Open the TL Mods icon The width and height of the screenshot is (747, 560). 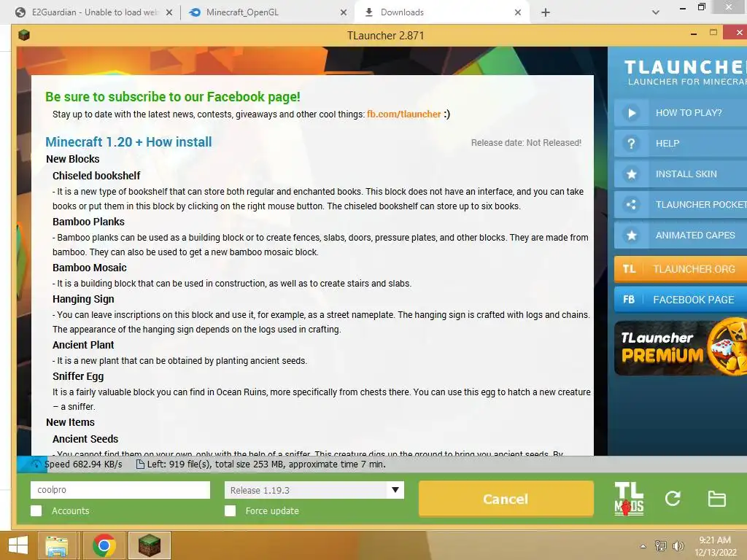[629, 499]
